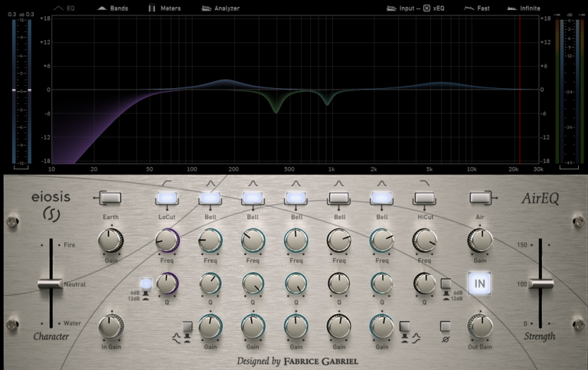Enable the fourth Bell band switch

click(339, 198)
